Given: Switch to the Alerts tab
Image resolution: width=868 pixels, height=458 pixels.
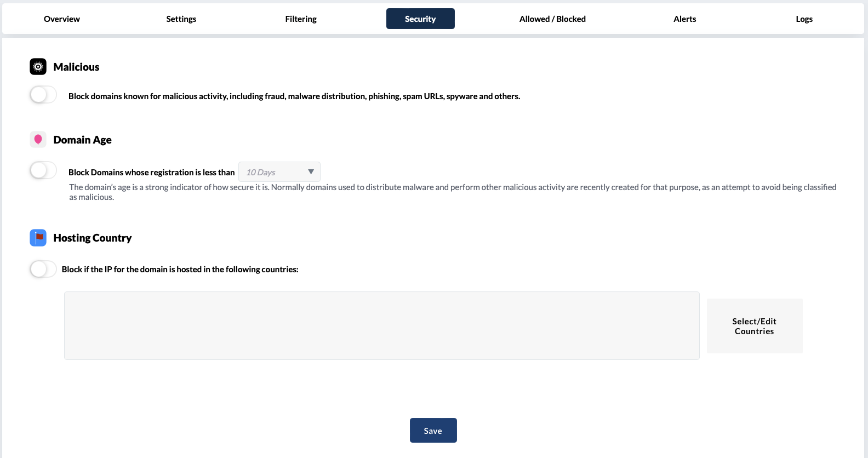Looking at the screenshot, I should [684, 19].
